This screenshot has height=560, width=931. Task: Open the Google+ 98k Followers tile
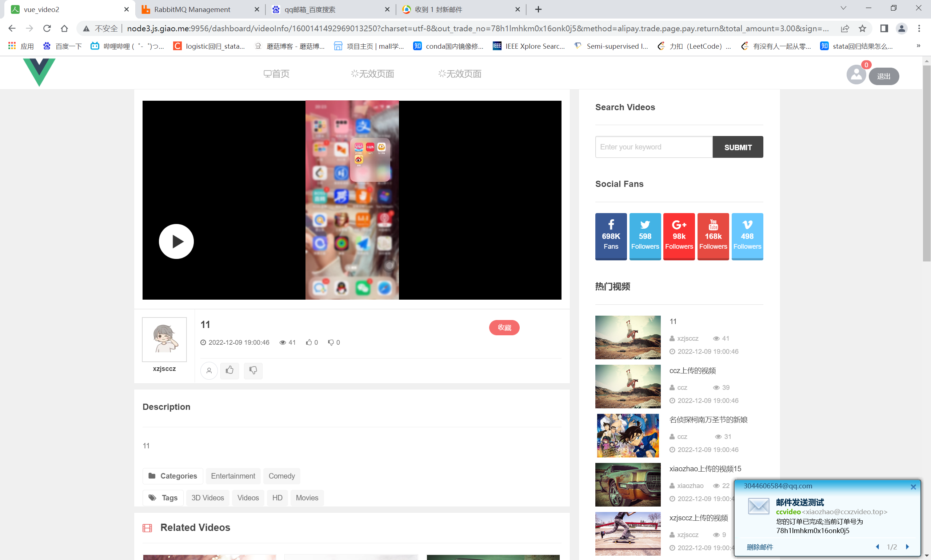[x=679, y=237]
